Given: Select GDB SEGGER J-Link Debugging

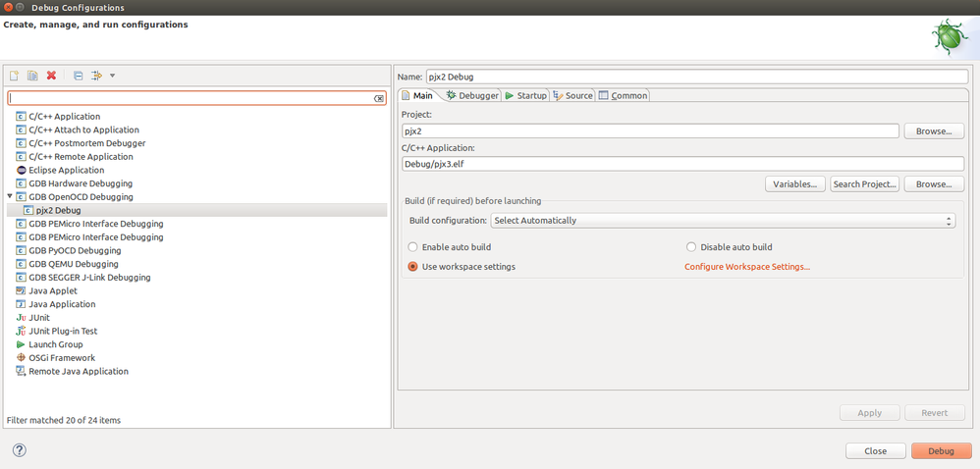Looking at the screenshot, I should point(89,278).
